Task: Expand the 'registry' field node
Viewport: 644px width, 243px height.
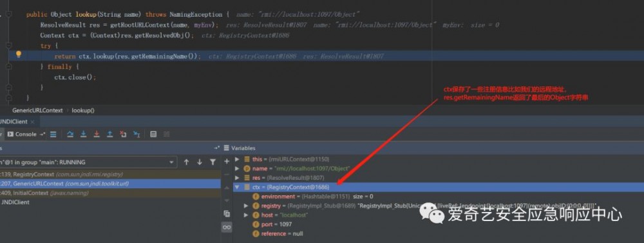Action: [x=246, y=206]
